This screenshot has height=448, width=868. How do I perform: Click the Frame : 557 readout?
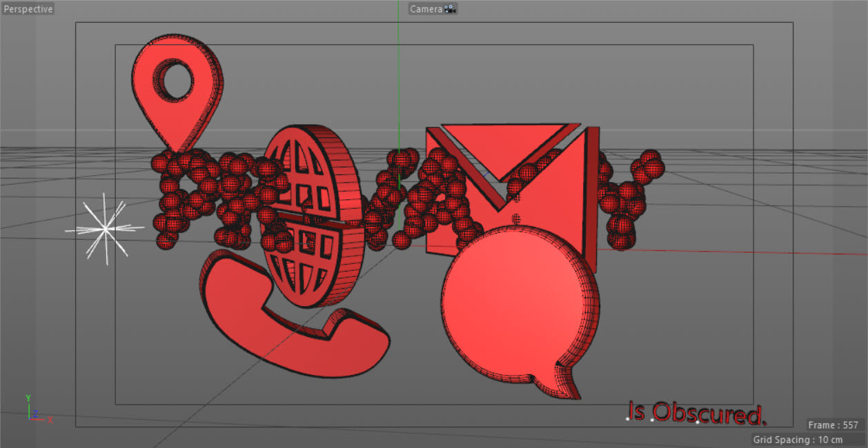pyautogui.click(x=834, y=425)
